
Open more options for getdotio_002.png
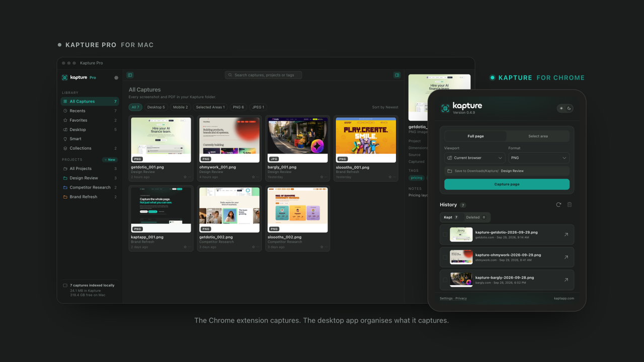tap(258, 247)
